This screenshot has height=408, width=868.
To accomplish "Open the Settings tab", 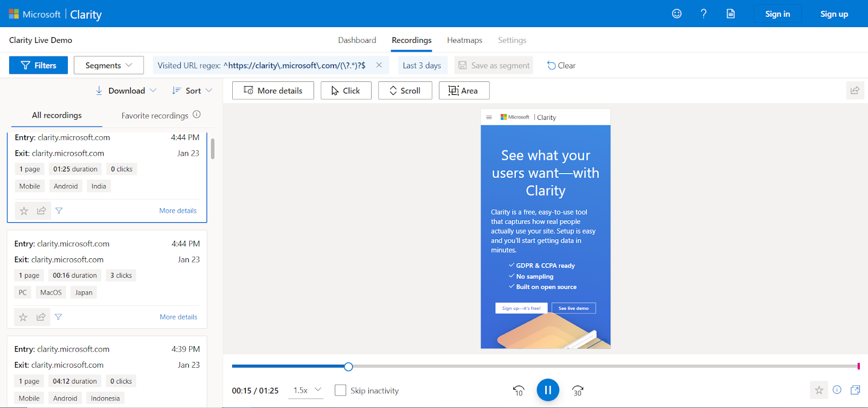I will 512,40.
